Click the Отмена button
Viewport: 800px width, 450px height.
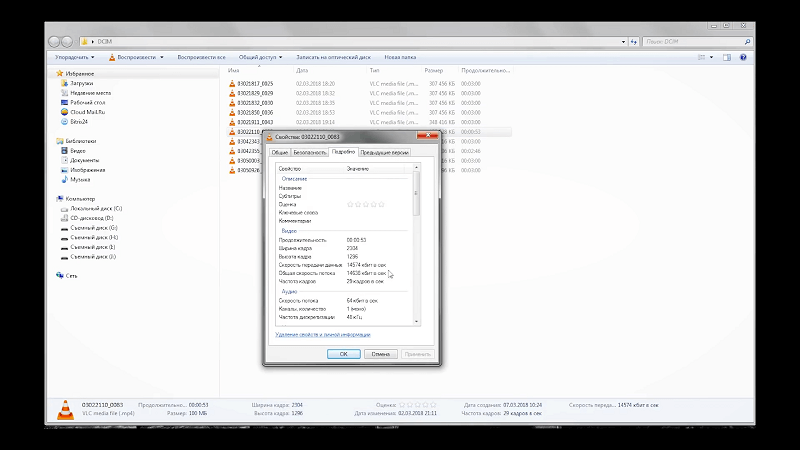pos(380,353)
